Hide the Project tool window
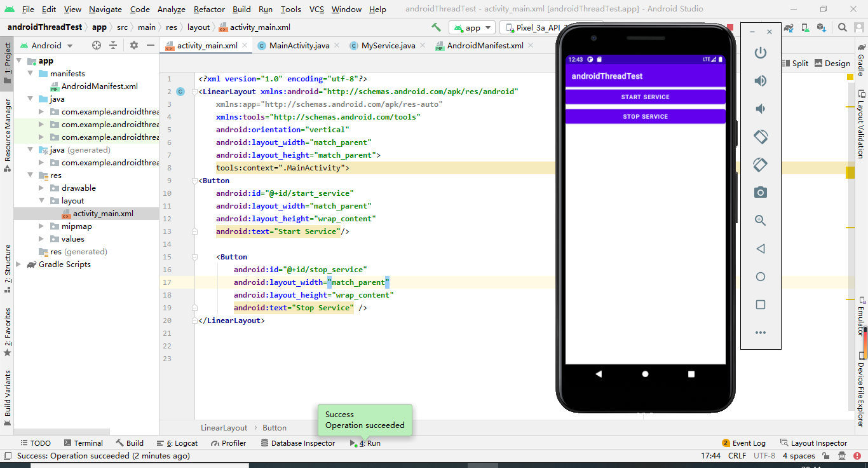868x468 pixels. click(x=151, y=45)
